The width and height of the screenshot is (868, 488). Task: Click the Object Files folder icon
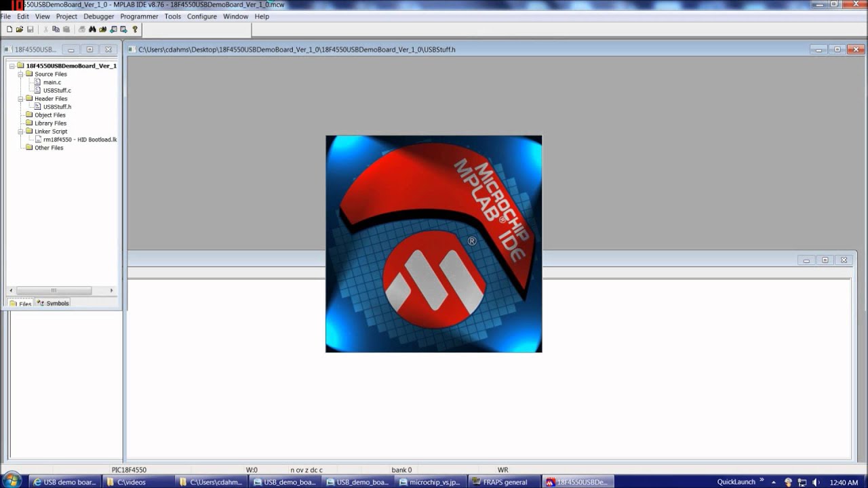click(29, 115)
